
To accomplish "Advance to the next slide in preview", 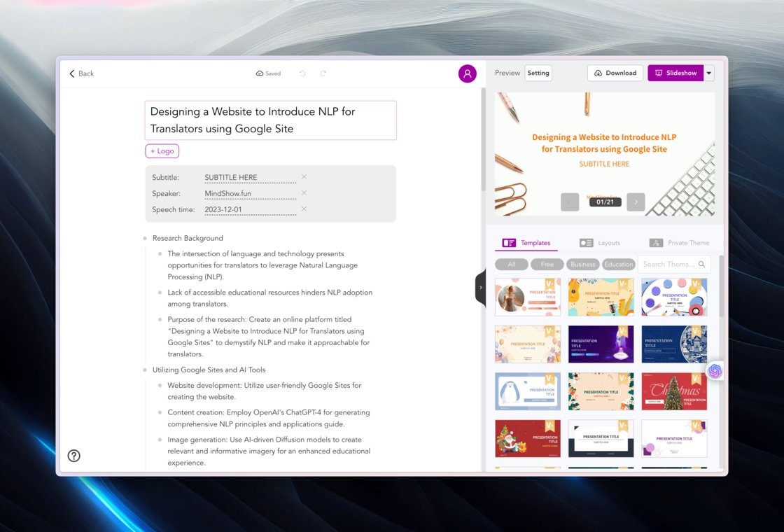I will click(x=636, y=202).
